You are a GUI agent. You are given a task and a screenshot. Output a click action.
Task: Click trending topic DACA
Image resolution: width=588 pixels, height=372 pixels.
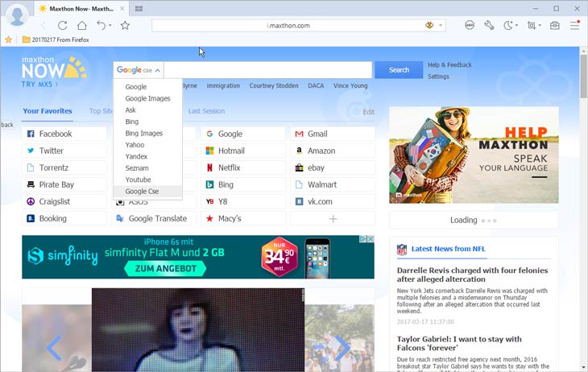click(316, 85)
